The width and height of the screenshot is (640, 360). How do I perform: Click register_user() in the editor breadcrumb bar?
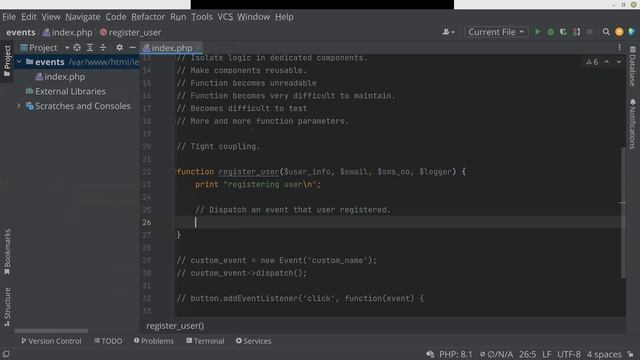coord(175,326)
